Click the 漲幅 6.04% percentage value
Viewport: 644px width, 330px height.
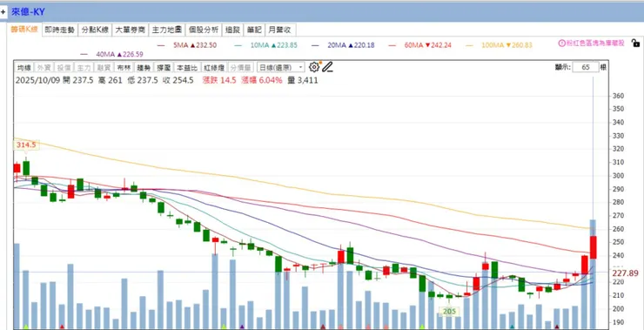click(x=262, y=81)
